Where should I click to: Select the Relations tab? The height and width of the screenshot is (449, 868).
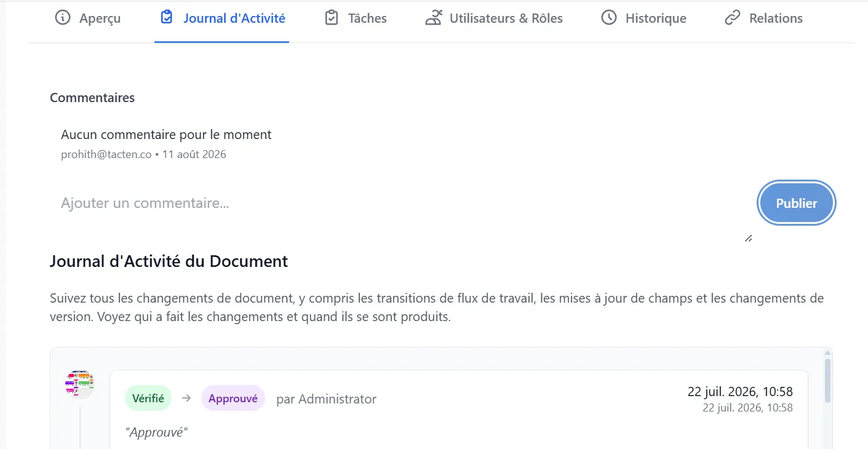click(763, 18)
